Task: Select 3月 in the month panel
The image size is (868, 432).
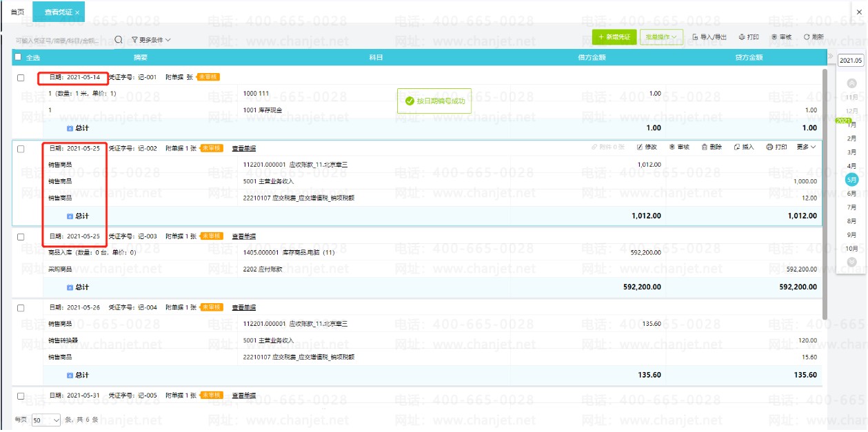Action: coord(852,152)
